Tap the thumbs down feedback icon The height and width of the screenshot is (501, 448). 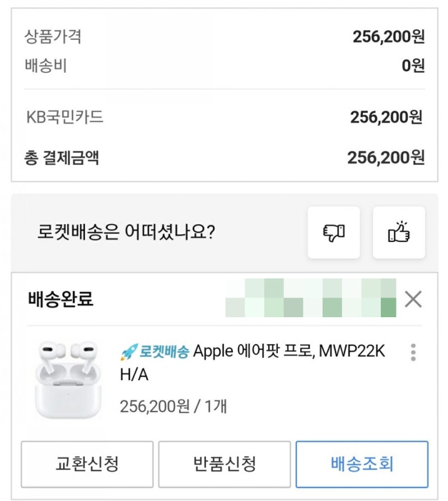pos(333,233)
